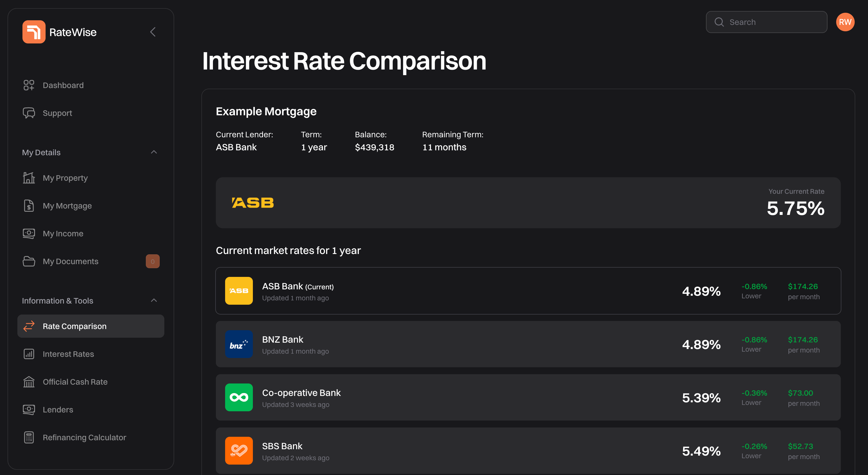This screenshot has width=868, height=475.
Task: Open Interest Rates page
Action: (91, 354)
